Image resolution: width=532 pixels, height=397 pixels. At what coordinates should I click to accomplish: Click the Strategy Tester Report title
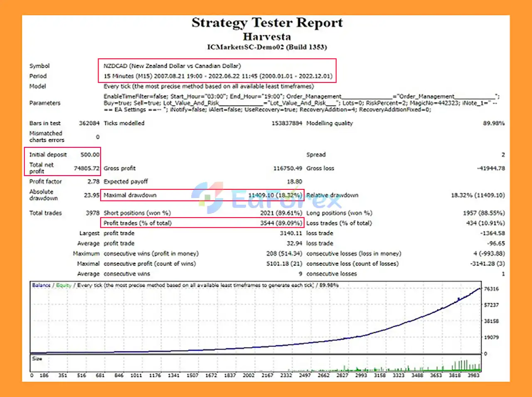click(x=267, y=23)
